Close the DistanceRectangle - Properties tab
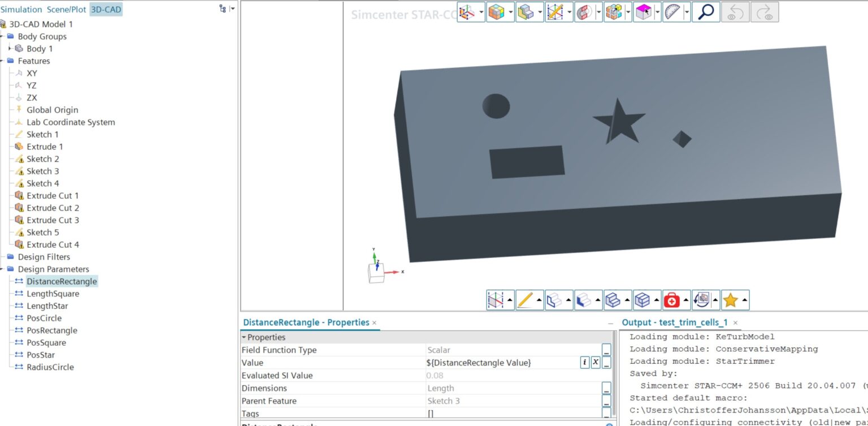This screenshot has width=868, height=426. (x=374, y=322)
